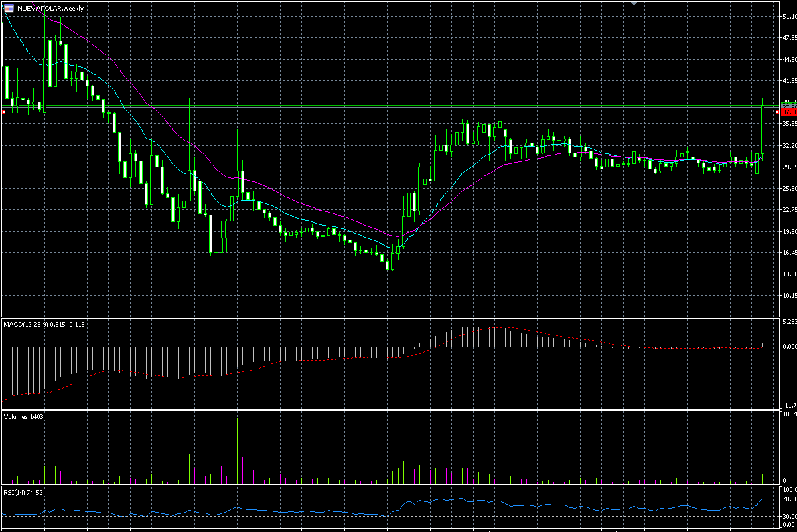This screenshot has width=797, height=532.
Task: Click the RSI 70.00 level label
Action: (x=788, y=499)
